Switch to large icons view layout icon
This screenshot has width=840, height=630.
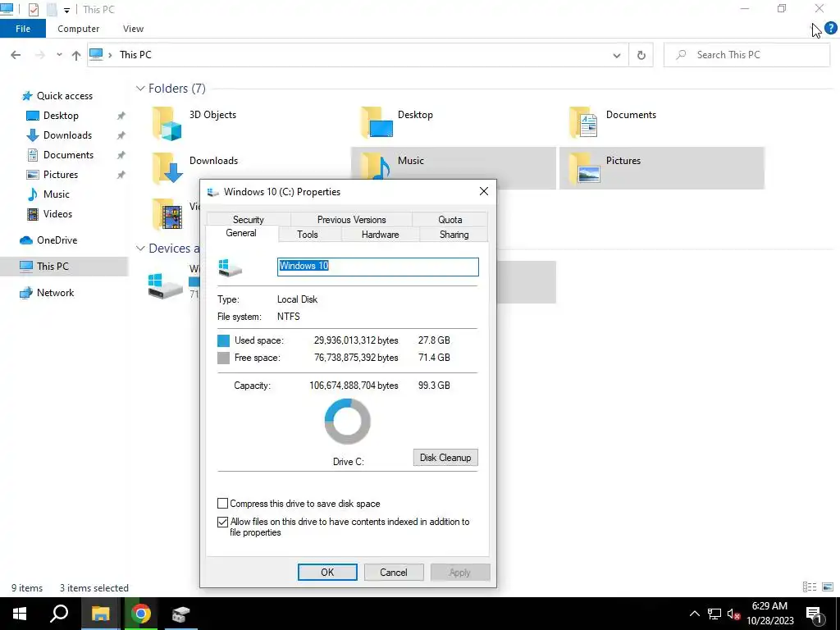pyautogui.click(x=828, y=587)
